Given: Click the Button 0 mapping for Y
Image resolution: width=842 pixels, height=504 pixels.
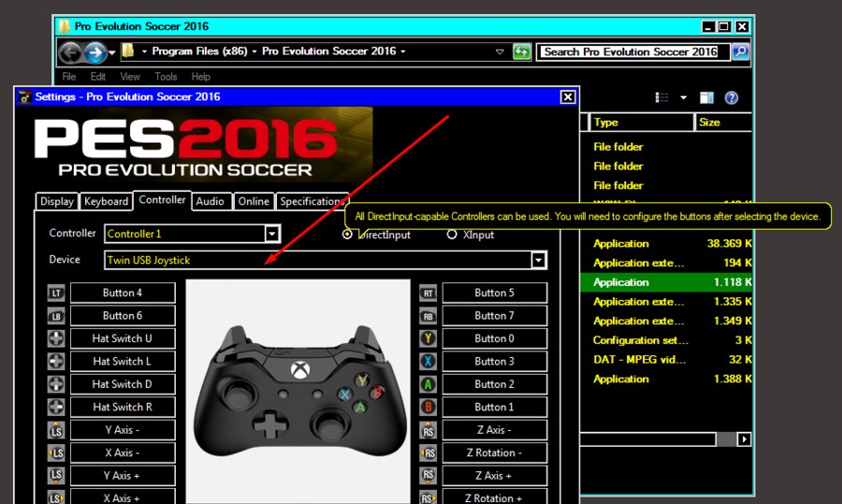Looking at the screenshot, I should [x=495, y=338].
